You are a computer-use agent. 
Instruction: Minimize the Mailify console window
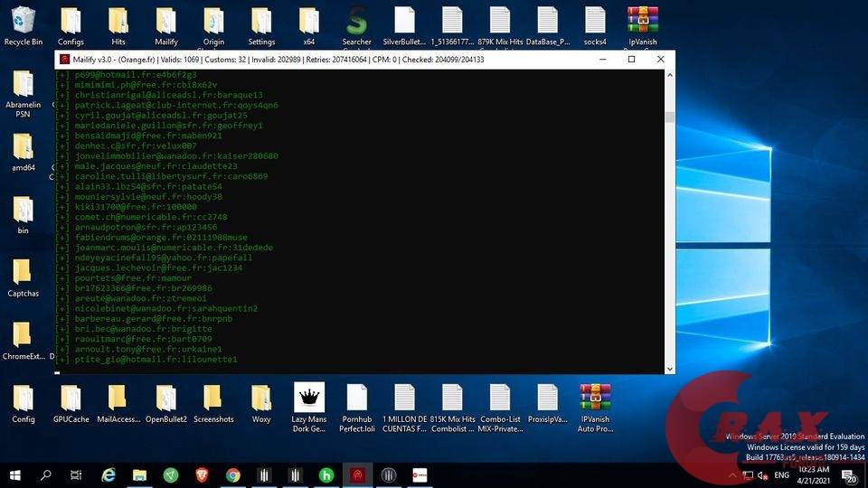603,60
